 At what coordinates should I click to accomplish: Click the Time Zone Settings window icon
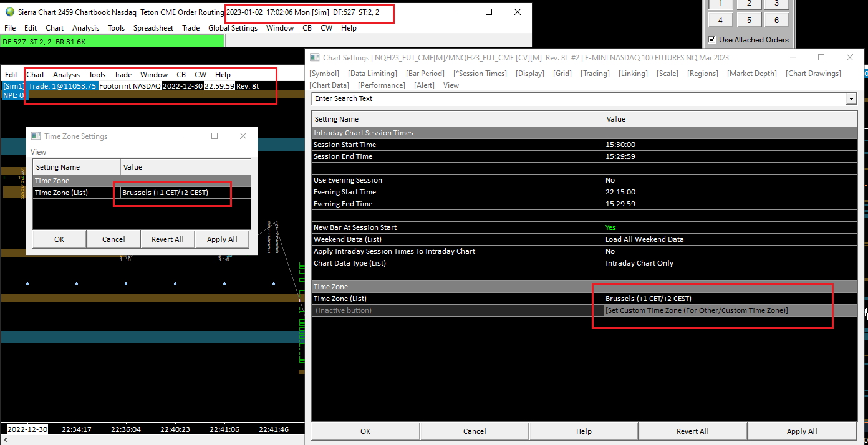pyautogui.click(x=36, y=136)
